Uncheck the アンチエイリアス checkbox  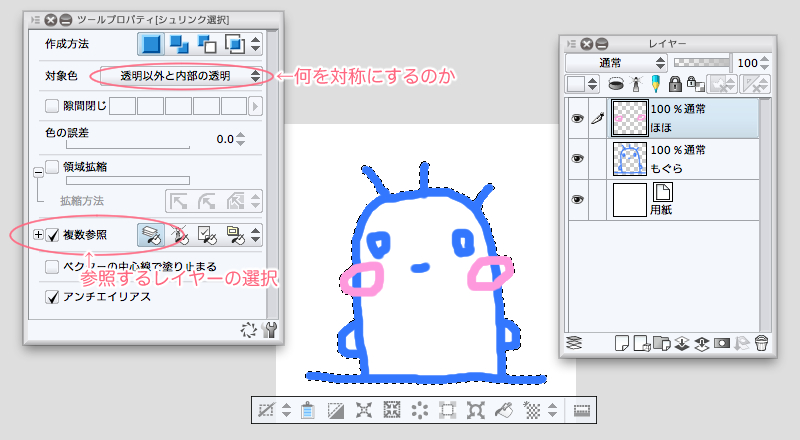[x=54, y=297]
